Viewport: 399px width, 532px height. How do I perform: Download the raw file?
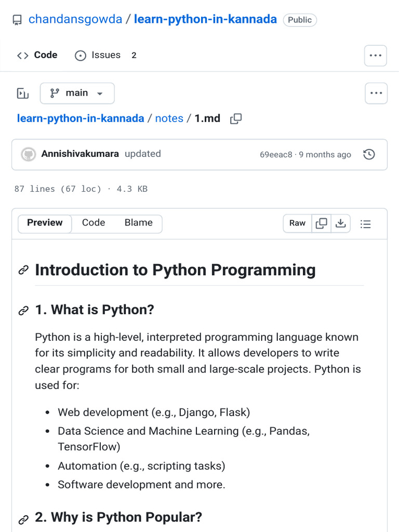[341, 223]
